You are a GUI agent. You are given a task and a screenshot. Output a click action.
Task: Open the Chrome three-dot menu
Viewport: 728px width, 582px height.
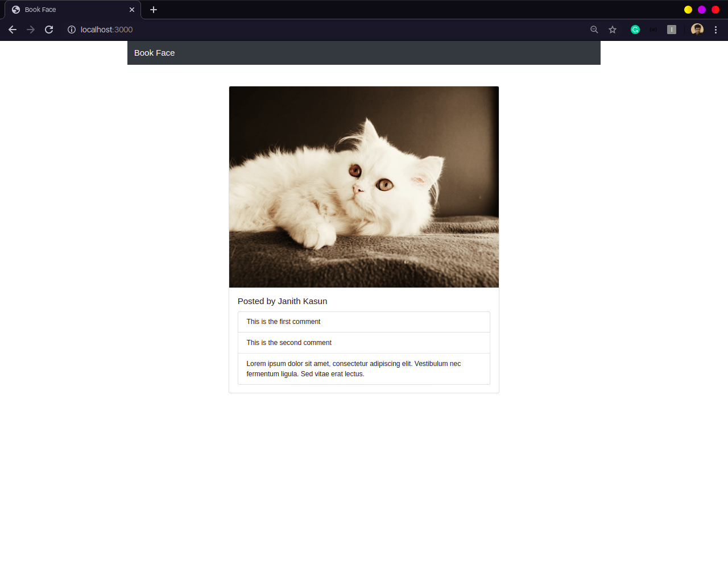[x=715, y=30]
